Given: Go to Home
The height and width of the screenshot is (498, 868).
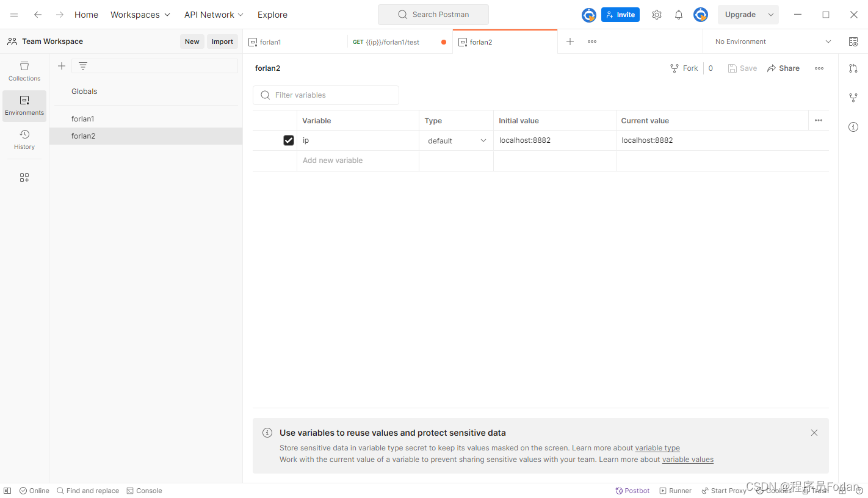Looking at the screenshot, I should (x=86, y=15).
